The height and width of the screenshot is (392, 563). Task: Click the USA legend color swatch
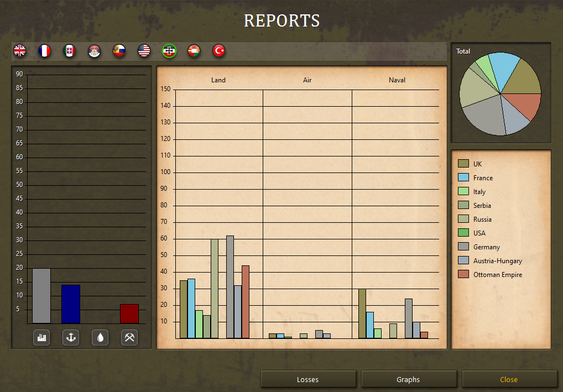pyautogui.click(x=463, y=233)
